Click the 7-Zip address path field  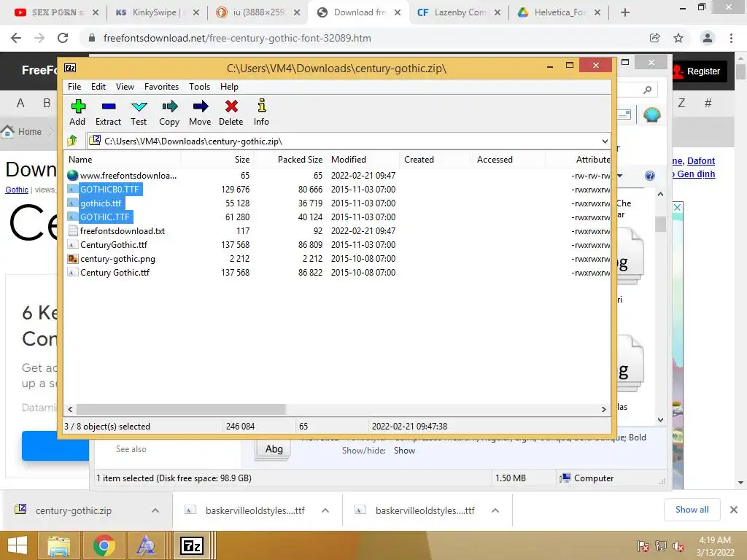click(343, 141)
